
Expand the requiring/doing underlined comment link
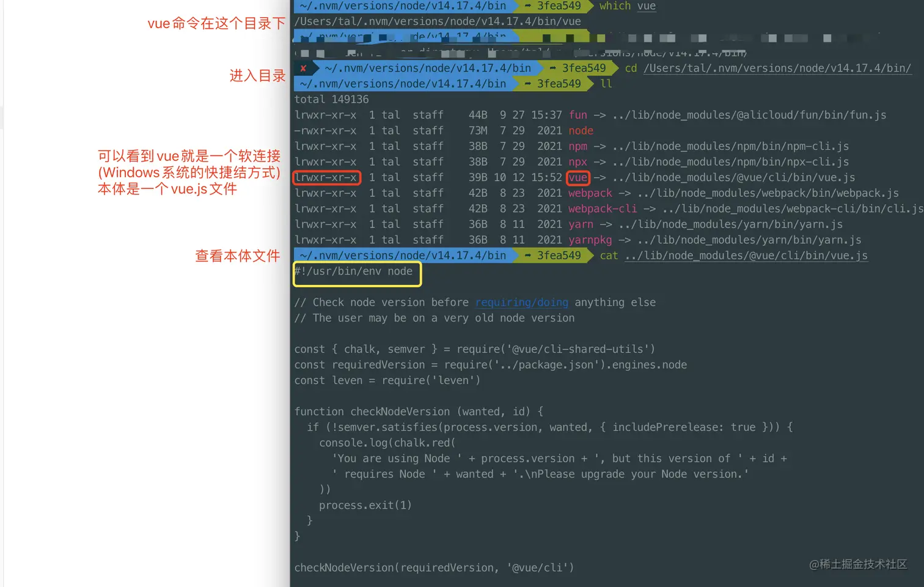point(521,302)
